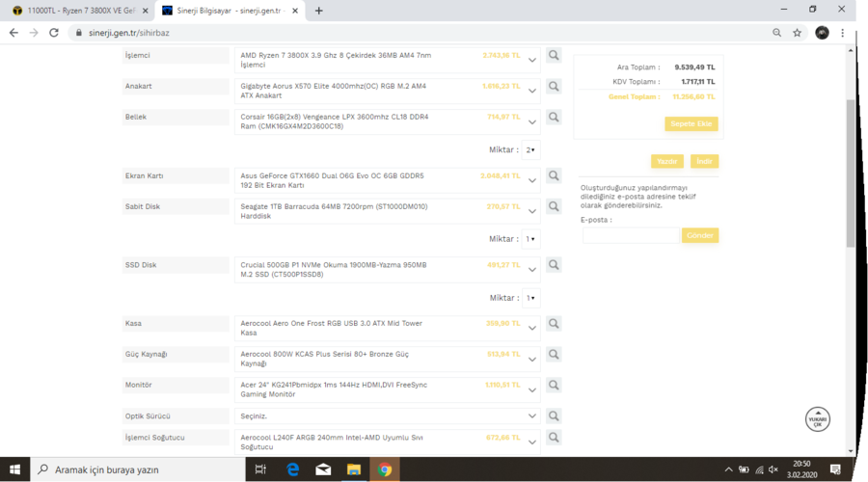The height and width of the screenshot is (482, 868).
Task: Open Sabit Disk Miktar quantity selector
Action: click(x=530, y=239)
